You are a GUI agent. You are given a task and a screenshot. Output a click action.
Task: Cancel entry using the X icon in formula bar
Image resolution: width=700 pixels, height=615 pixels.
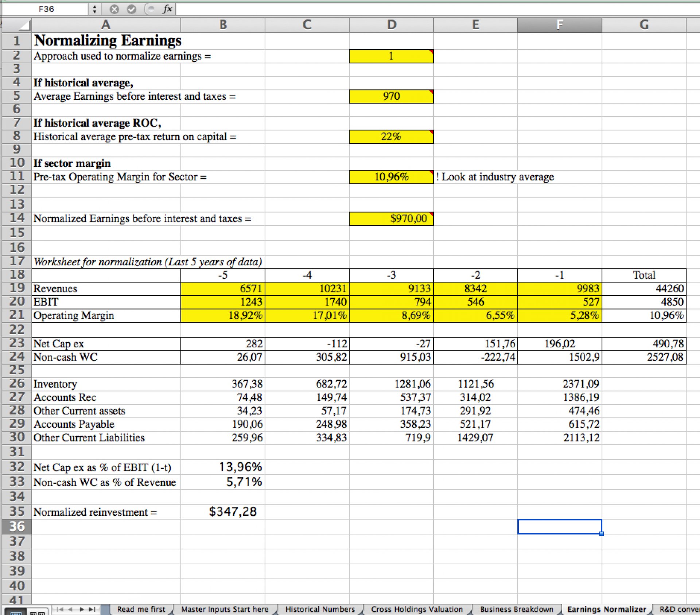tap(114, 9)
